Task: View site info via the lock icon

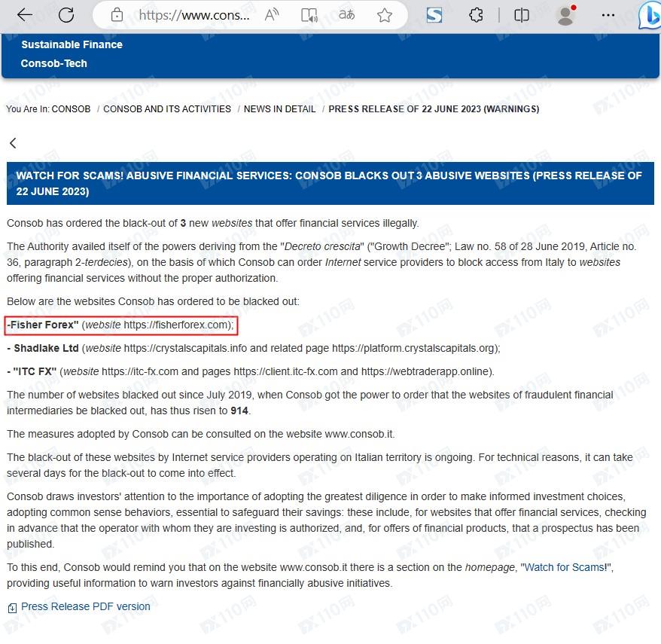Action: pos(117,15)
